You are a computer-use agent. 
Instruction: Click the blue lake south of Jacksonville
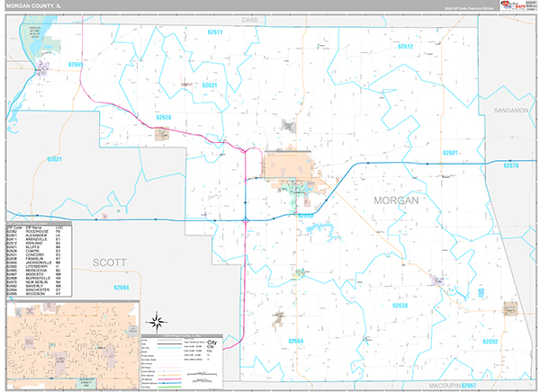323,231
